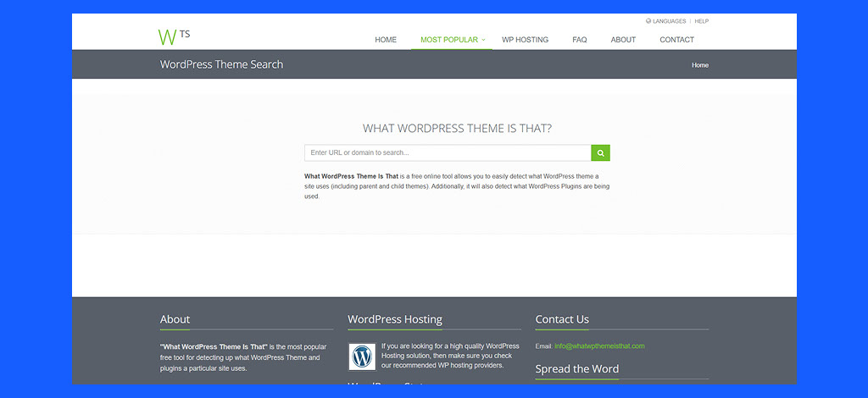Open the Contact menu item

click(x=677, y=40)
